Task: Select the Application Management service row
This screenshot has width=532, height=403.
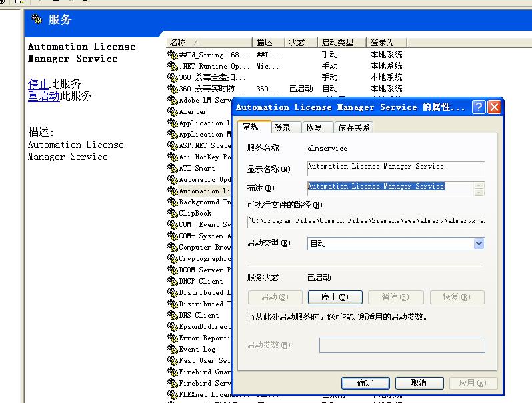Action: click(199, 134)
